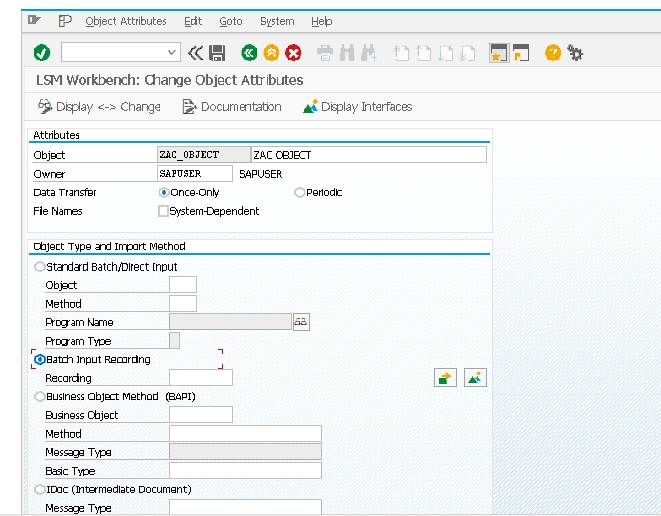Go back with the green Back icon

click(x=249, y=53)
